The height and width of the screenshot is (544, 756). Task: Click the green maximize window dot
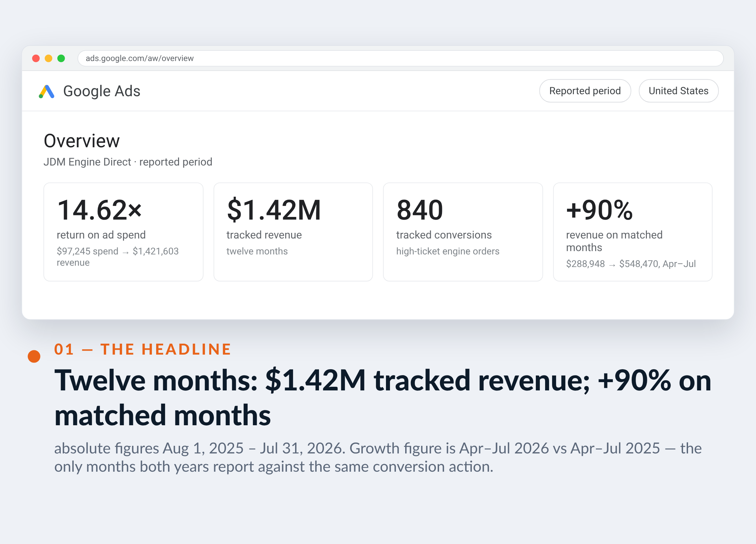(61, 58)
